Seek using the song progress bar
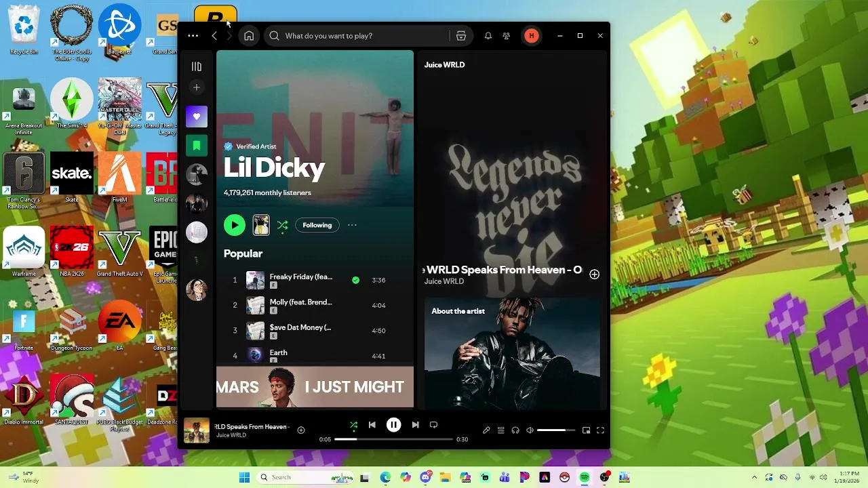Screen dimensions: 868x488 coord(393,439)
